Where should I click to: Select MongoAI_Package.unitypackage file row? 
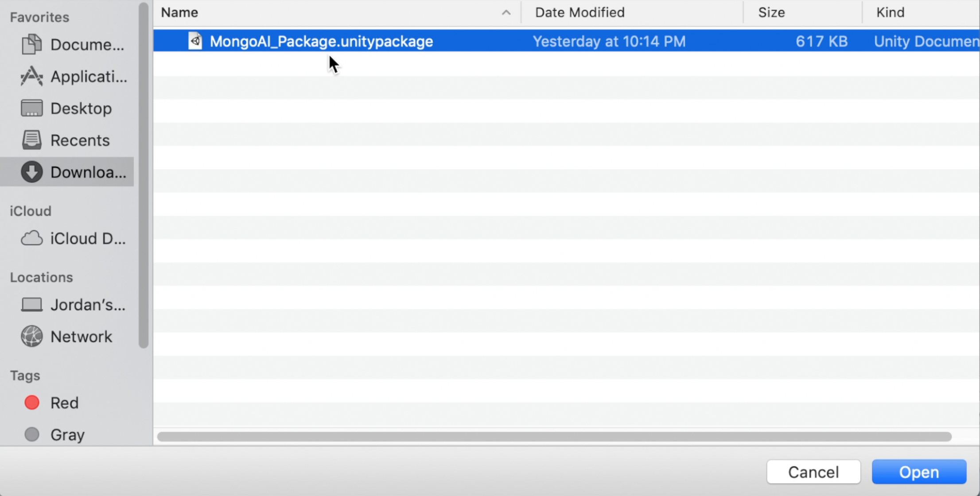coord(321,41)
